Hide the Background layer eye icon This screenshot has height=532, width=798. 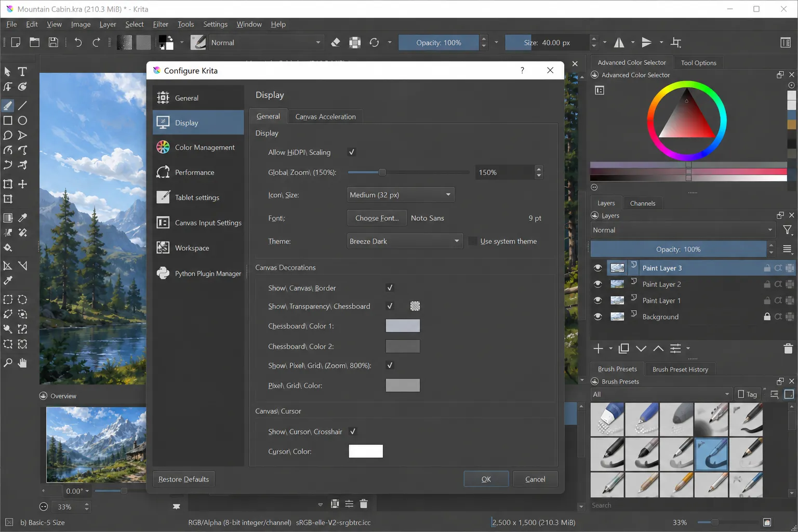click(598, 316)
